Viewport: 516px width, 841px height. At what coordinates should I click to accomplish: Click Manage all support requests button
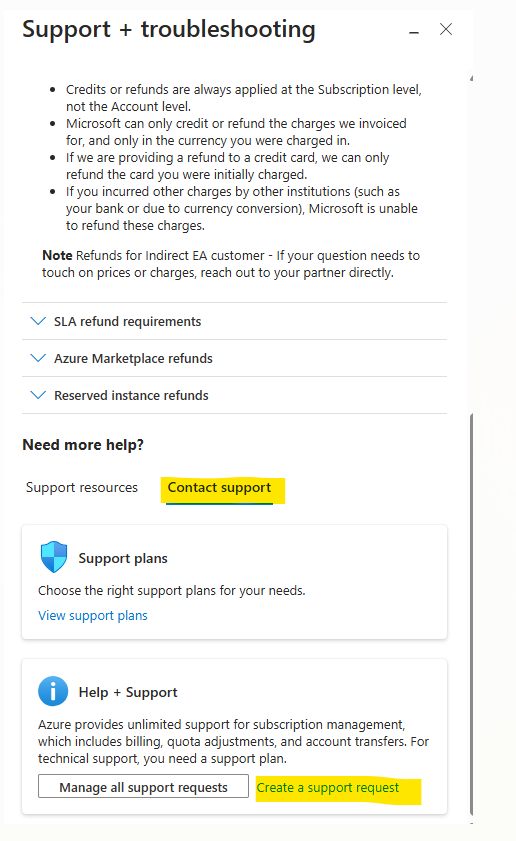[x=143, y=786]
